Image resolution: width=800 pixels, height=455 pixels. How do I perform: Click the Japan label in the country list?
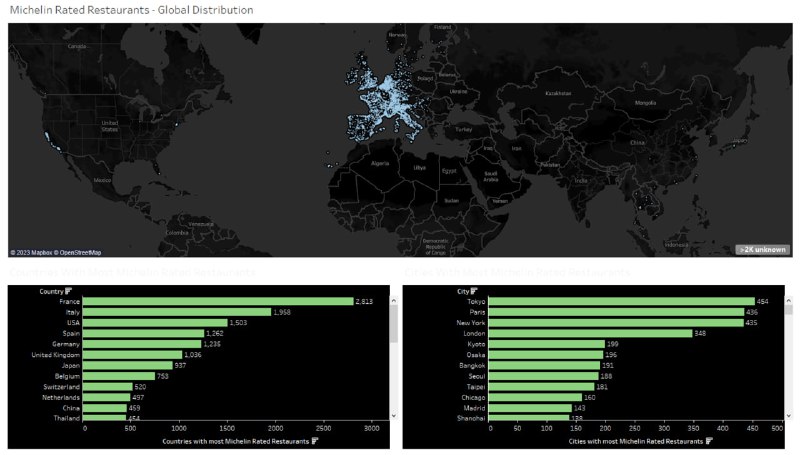[x=71, y=365]
